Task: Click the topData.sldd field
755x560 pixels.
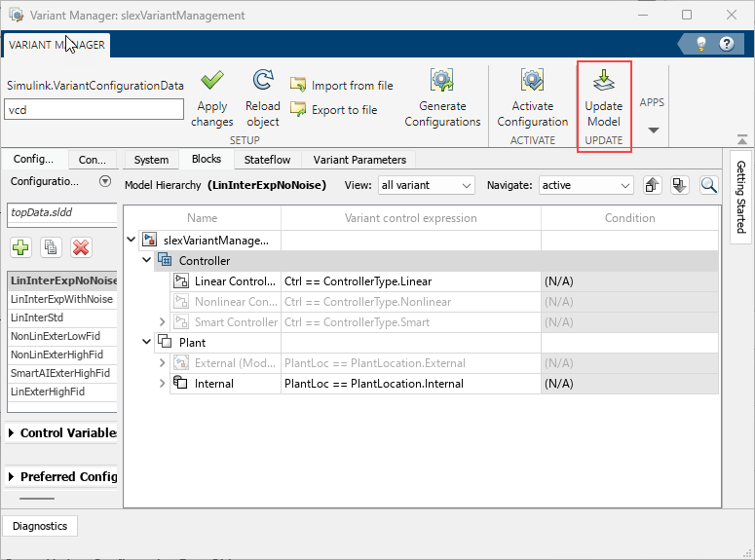Action: (62, 213)
